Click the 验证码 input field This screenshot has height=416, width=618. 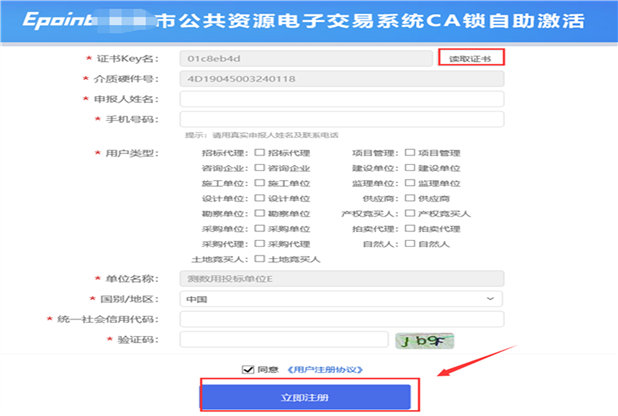tap(284, 340)
